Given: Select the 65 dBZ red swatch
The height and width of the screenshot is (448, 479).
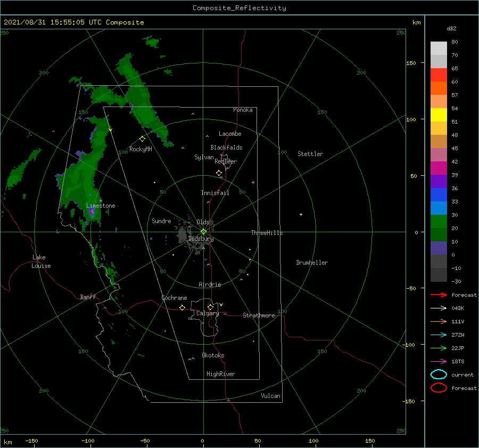Looking at the screenshot, I should pos(439,75).
